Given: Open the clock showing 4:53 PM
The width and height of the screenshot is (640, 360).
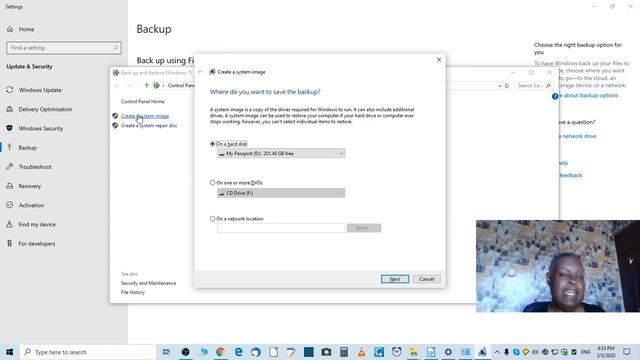Looking at the screenshot, I should click(606, 352).
